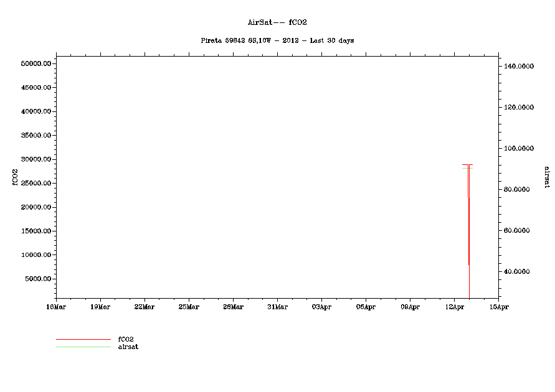The image size is (555, 392).
Task: Click the right vertical airsat axis label
Action: pos(546,177)
